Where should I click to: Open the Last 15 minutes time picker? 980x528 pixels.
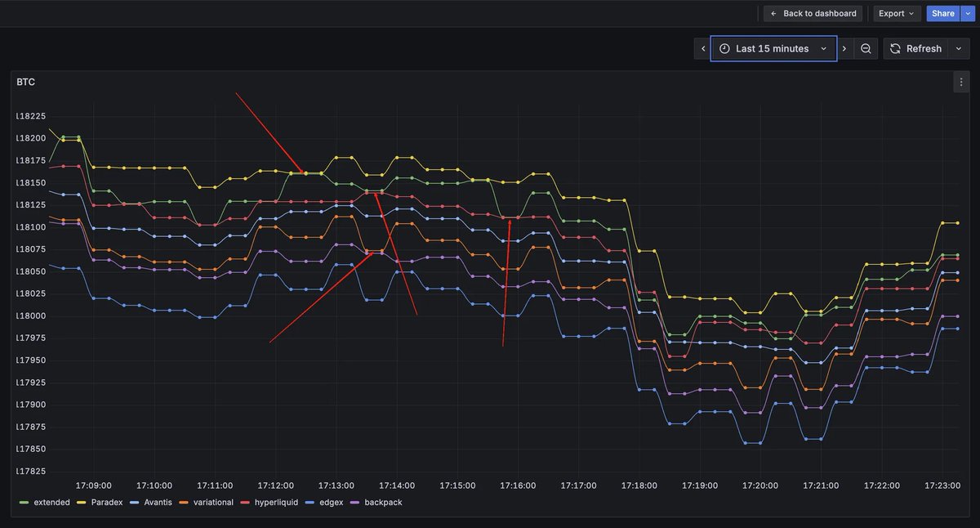[773, 49]
